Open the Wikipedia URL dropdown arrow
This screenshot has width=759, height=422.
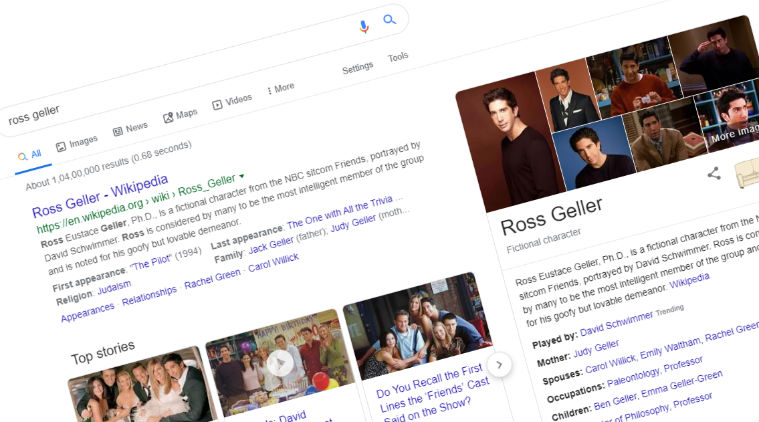(241, 178)
